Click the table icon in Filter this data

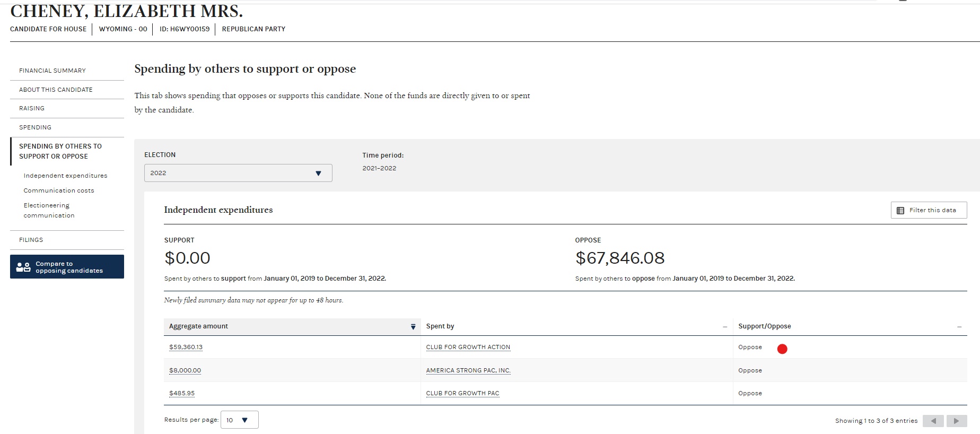click(x=900, y=211)
